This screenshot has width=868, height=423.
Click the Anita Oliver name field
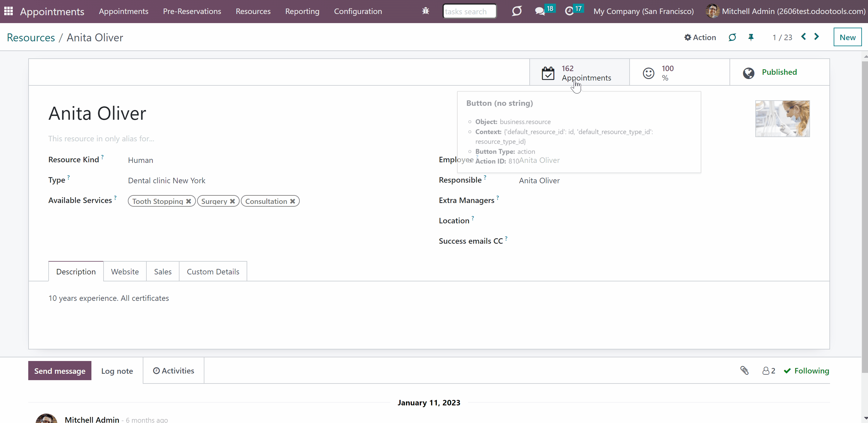97,113
